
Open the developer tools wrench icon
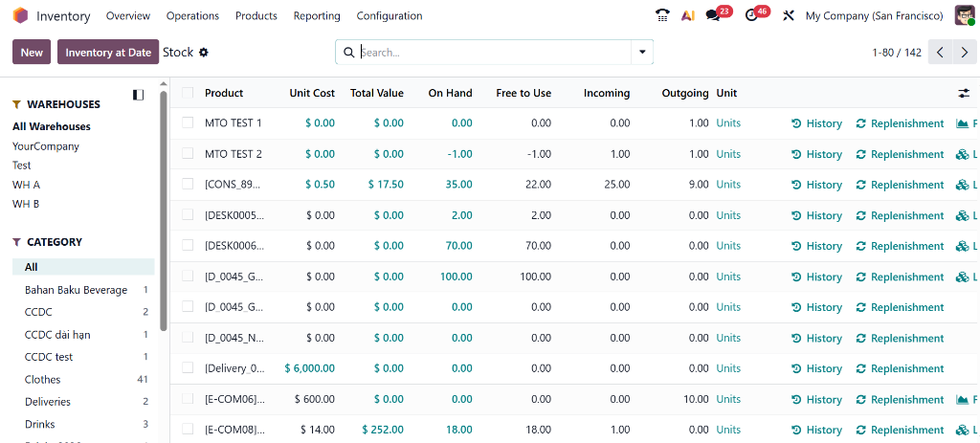pos(789,15)
